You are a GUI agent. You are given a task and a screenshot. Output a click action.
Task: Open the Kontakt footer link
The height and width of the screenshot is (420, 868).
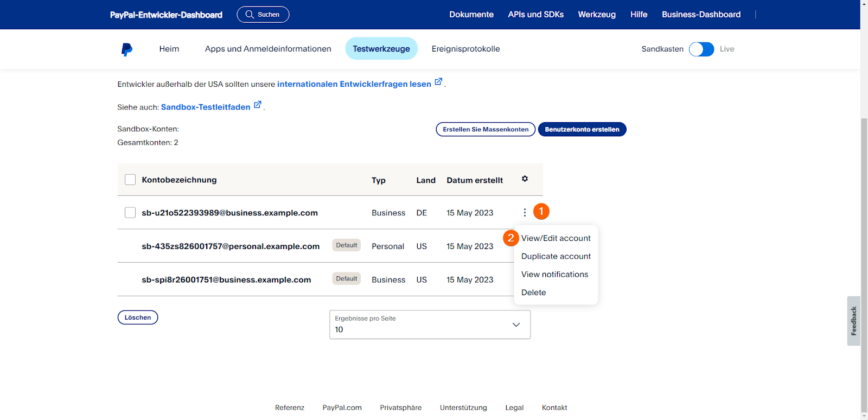[554, 408]
